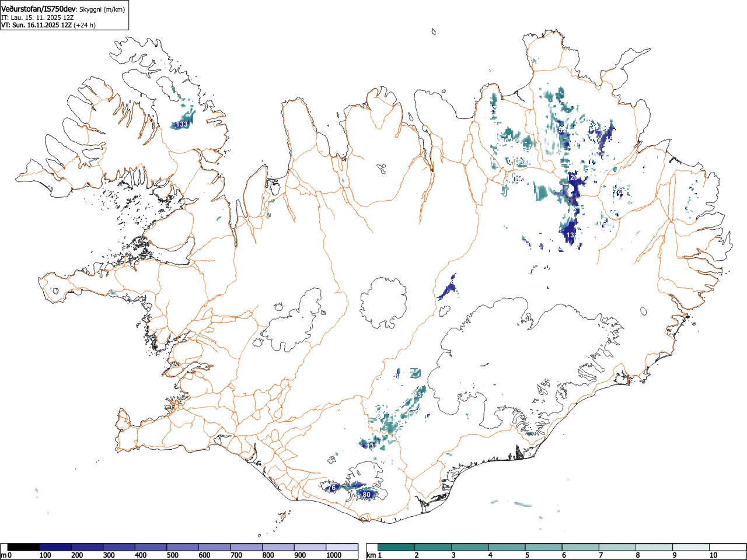Image resolution: width=747 pixels, height=560 pixels.
Task: Click the '700' tick label in meter legend
Action: pos(236,555)
